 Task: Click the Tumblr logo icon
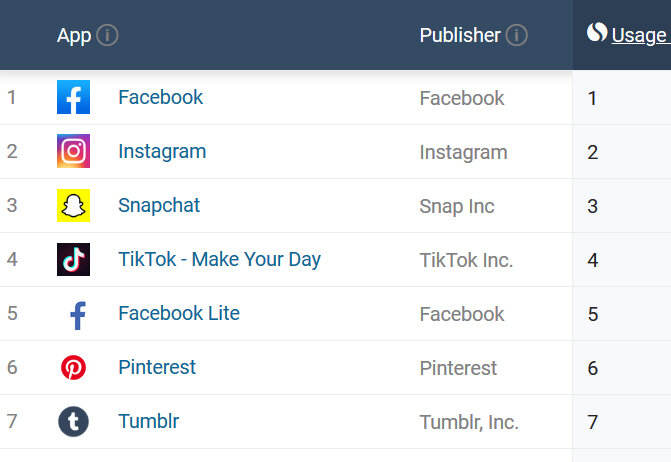coord(73,421)
